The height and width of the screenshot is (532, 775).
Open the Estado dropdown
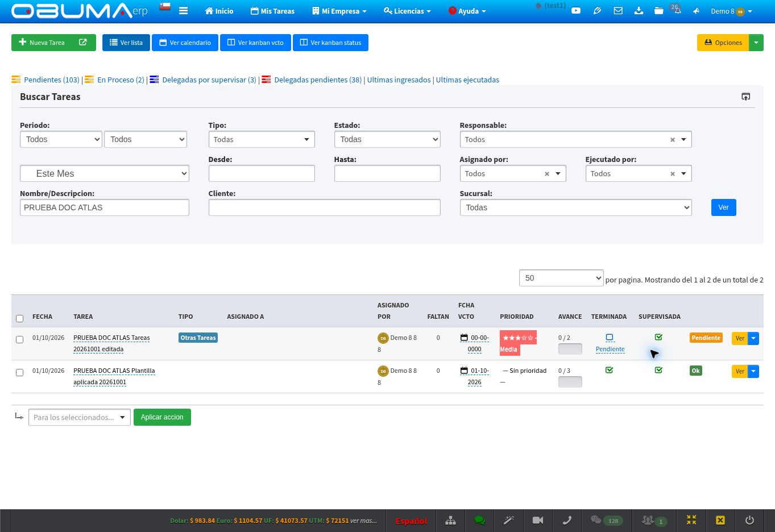click(387, 139)
